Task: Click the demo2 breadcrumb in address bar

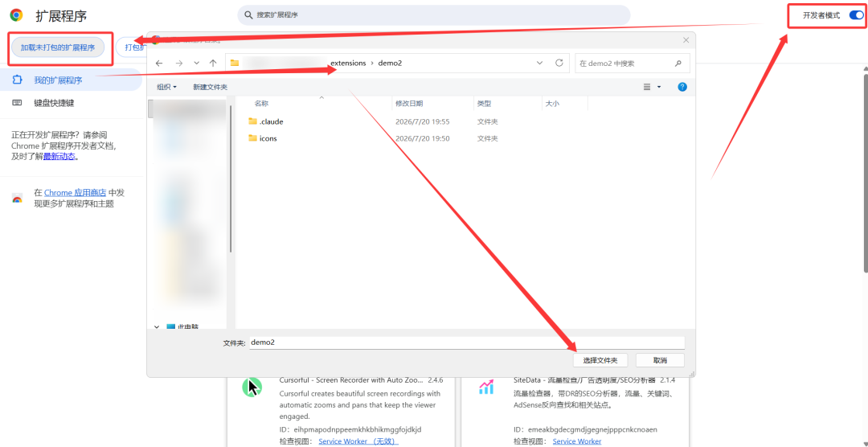Action: tap(390, 64)
